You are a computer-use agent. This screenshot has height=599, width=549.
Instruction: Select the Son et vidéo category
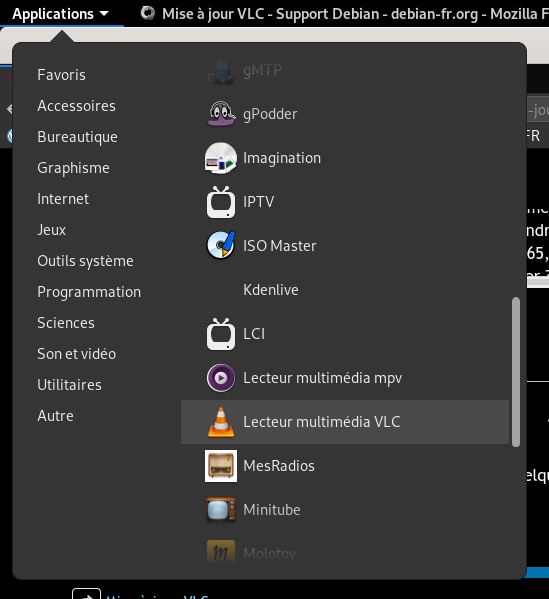pyautogui.click(x=76, y=354)
